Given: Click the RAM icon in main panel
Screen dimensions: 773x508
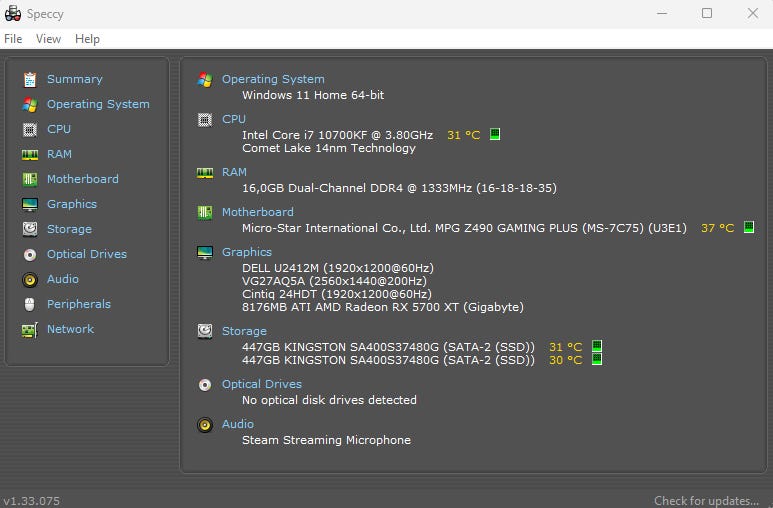Looking at the screenshot, I should pos(205,173).
